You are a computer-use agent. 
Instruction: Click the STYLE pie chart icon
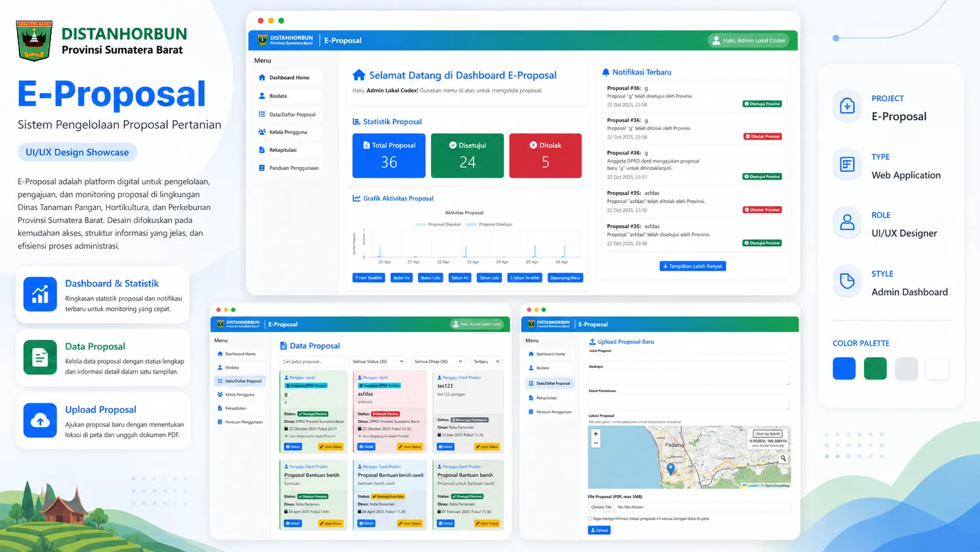click(x=847, y=282)
